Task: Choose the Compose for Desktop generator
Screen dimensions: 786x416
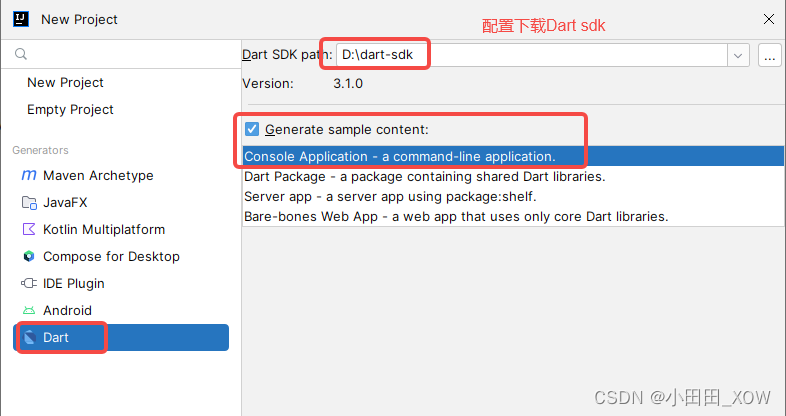Action: point(121,257)
